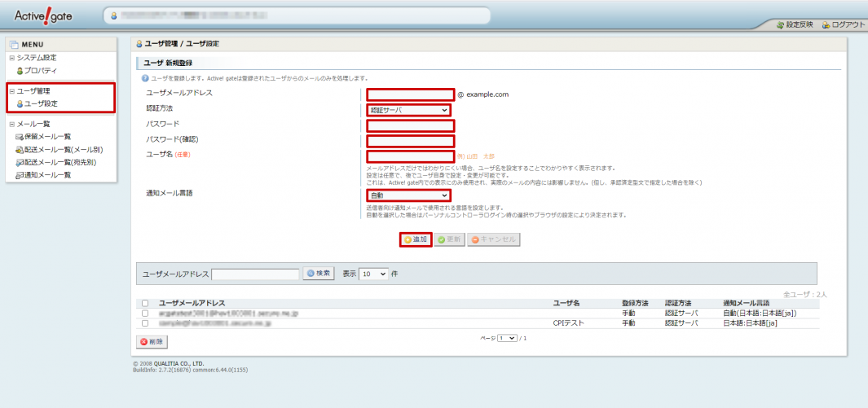Check the first user row checkbox
This screenshot has width=868, height=408.
click(145, 313)
